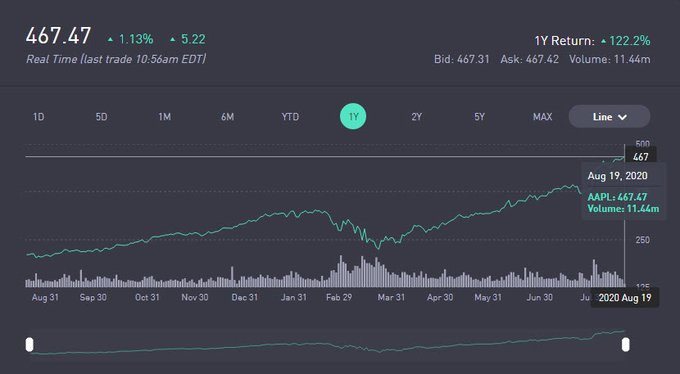Choose the 1M time period
The image size is (680, 374).
coord(164,117)
